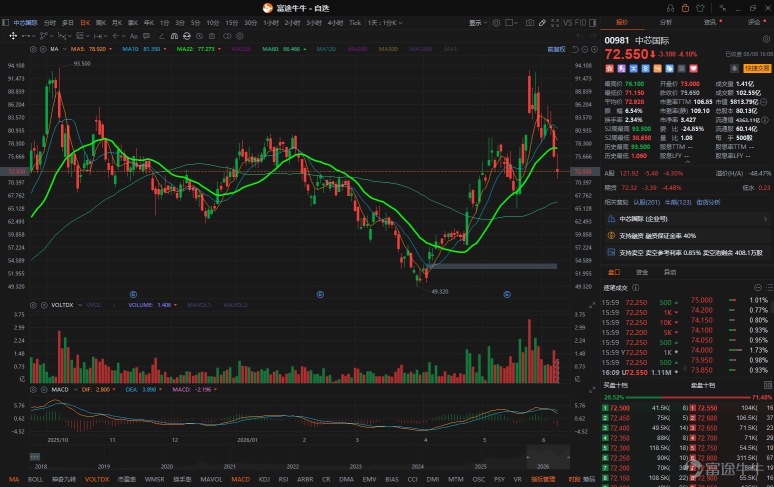Open the 显示 display dropdown
This screenshot has height=487, width=774.
[478, 23]
